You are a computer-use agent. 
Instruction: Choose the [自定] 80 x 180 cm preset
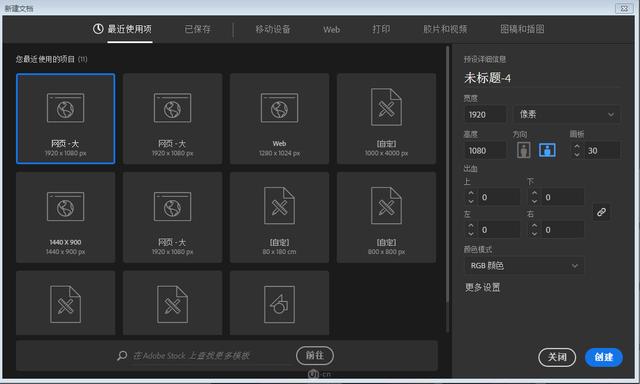279,217
